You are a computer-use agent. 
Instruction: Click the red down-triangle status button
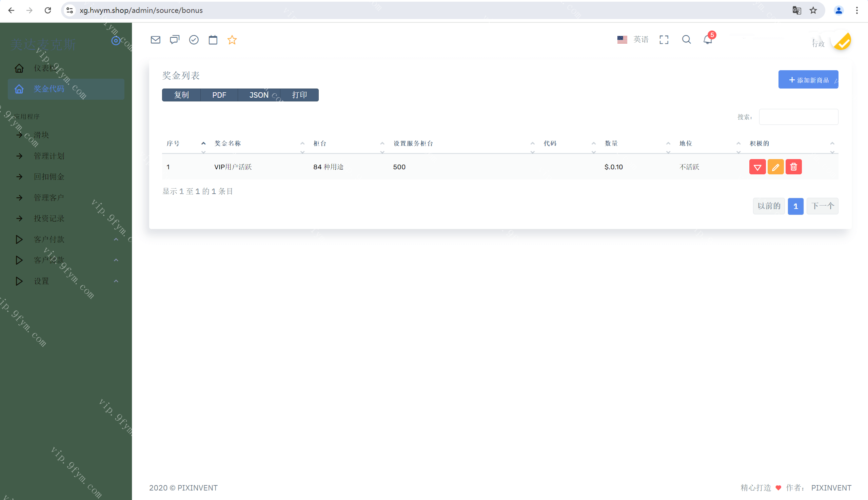757,167
